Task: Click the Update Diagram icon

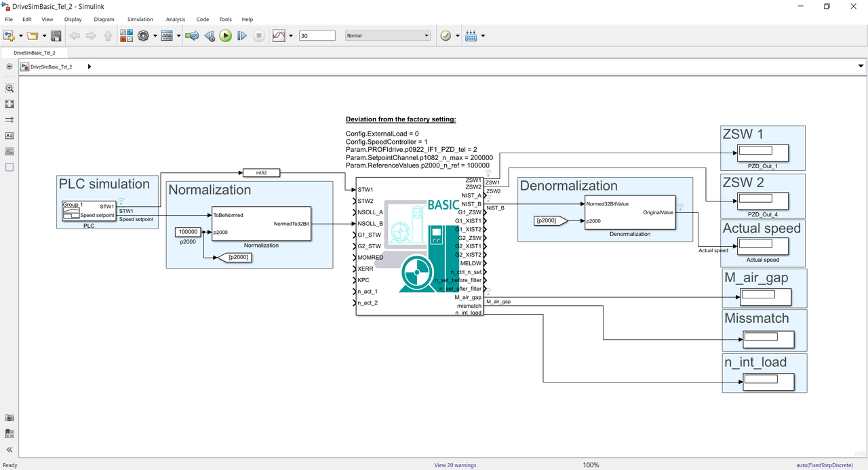Action: (193, 36)
